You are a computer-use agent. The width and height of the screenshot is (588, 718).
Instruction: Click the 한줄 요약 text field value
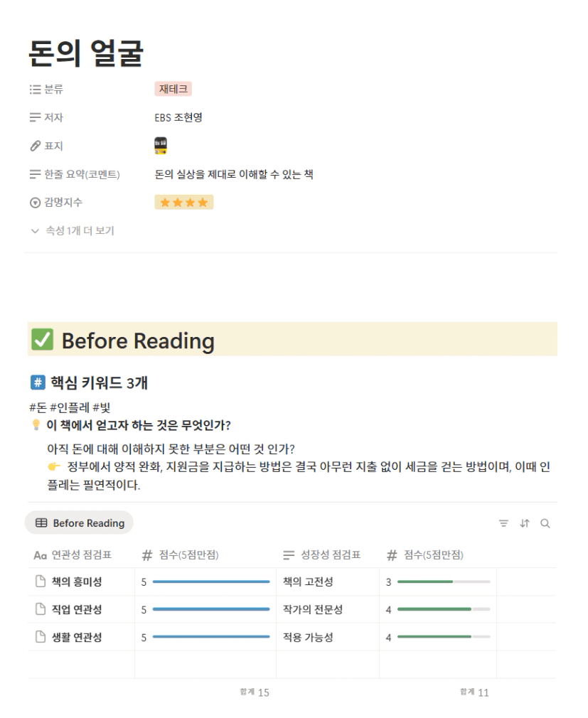coord(234,174)
